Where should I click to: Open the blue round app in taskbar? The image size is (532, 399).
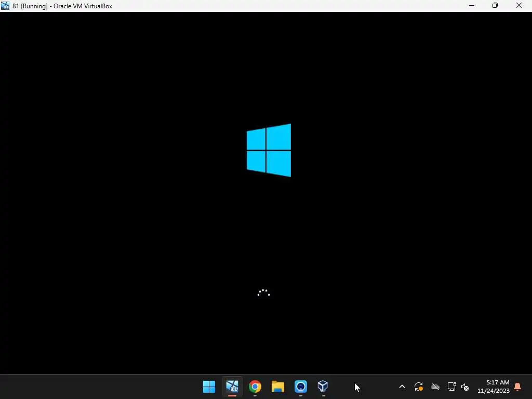pos(301,387)
